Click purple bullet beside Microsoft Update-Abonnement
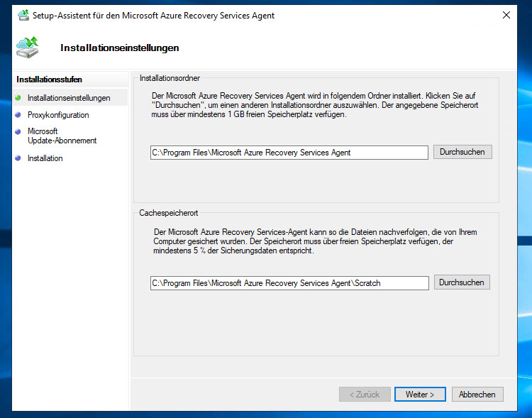The image size is (532, 418). 18,131
